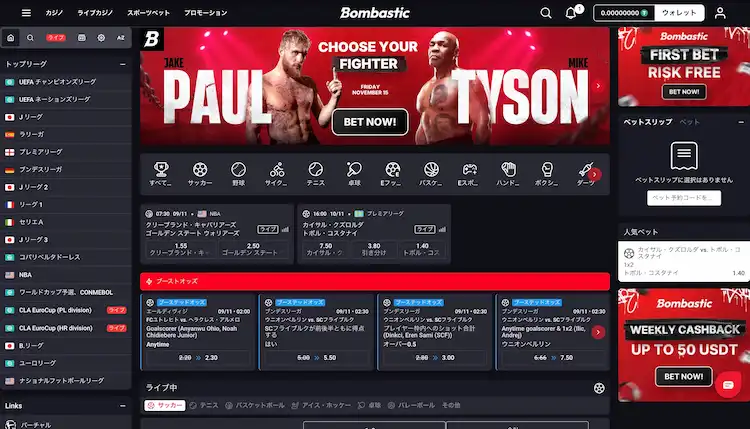This screenshot has width=750, height=429.
Task: Open the A-Z sports list icon
Action: click(121, 38)
